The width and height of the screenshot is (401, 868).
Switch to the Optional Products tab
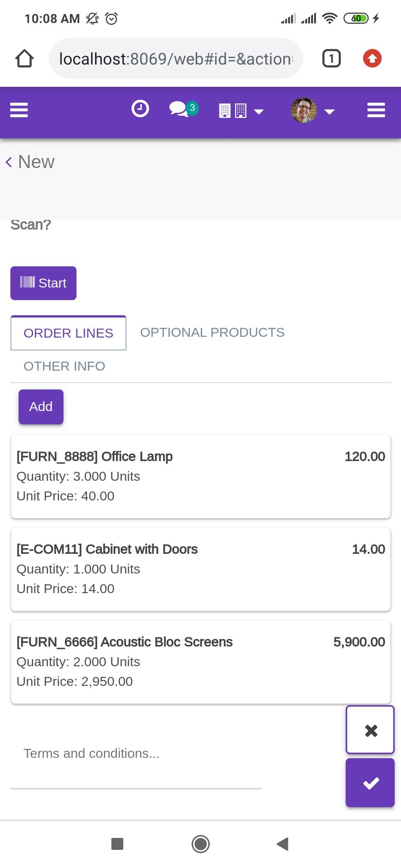point(212,332)
